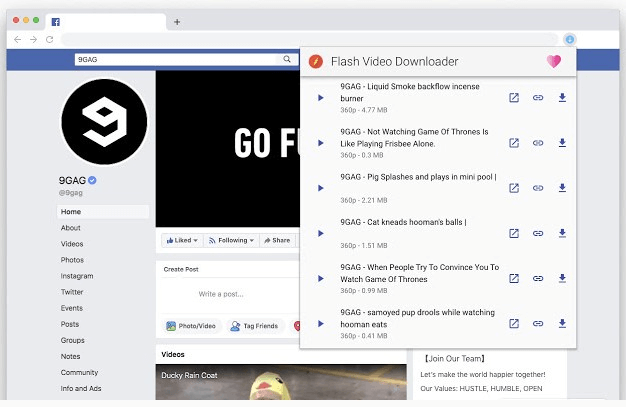The image size is (626, 407).
Task: Play samoyed pup drools video
Action: coord(321,324)
